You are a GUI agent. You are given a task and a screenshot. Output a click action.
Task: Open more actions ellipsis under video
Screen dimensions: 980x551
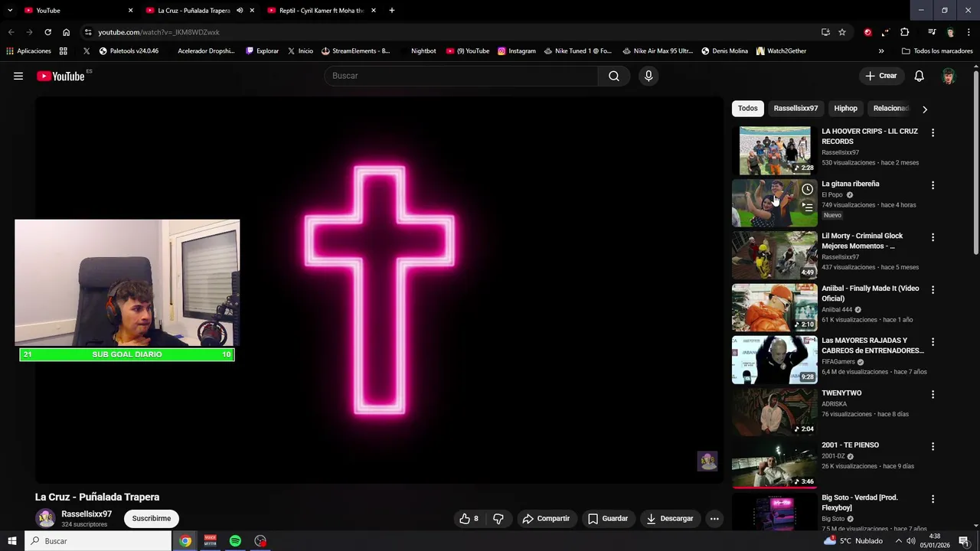point(714,519)
